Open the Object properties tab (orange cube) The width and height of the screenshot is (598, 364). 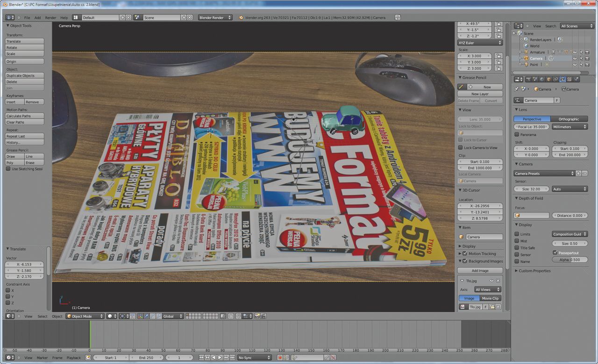click(x=549, y=79)
